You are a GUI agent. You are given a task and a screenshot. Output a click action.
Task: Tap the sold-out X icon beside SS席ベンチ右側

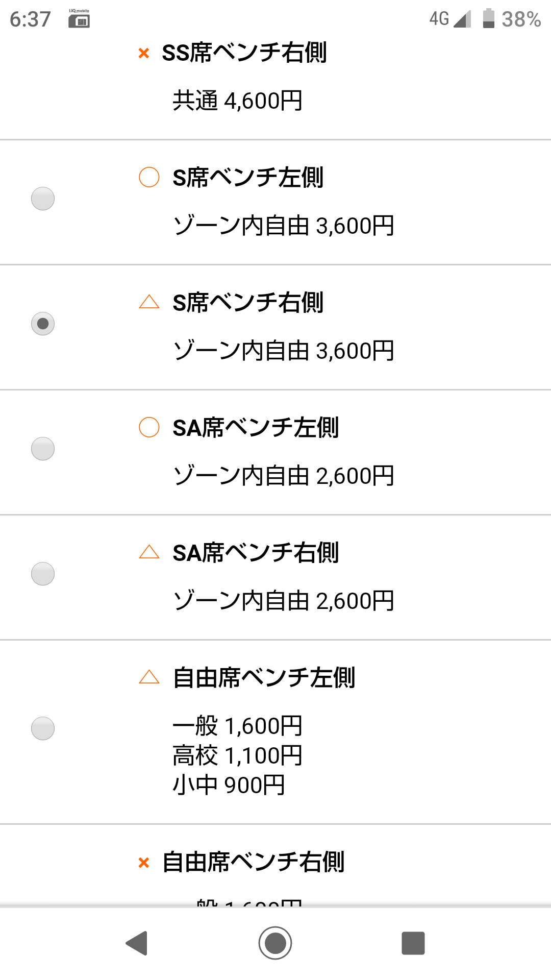pyautogui.click(x=144, y=53)
